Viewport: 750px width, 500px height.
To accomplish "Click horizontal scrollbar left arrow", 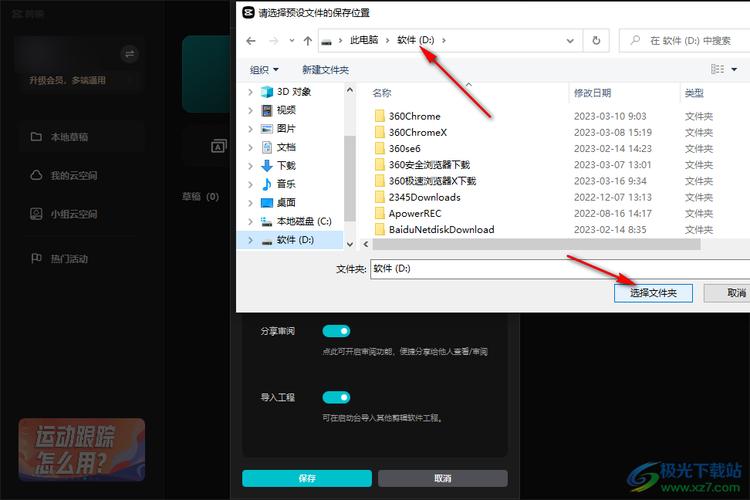I will point(366,244).
